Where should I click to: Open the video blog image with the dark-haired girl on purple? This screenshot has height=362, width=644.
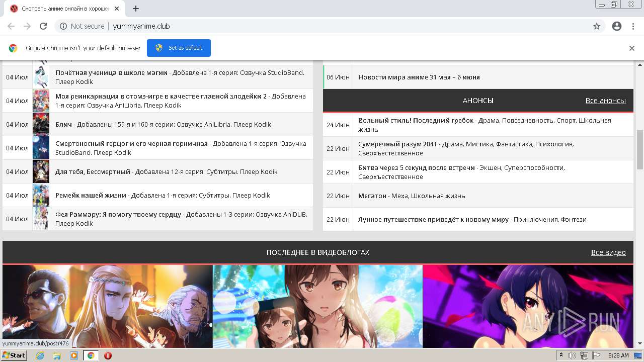(528, 306)
